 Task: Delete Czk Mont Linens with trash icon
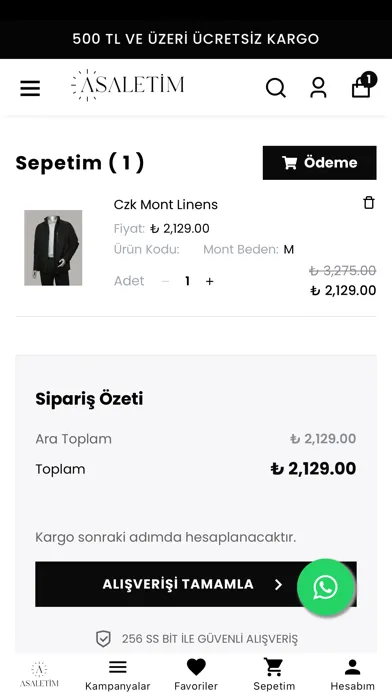(369, 203)
